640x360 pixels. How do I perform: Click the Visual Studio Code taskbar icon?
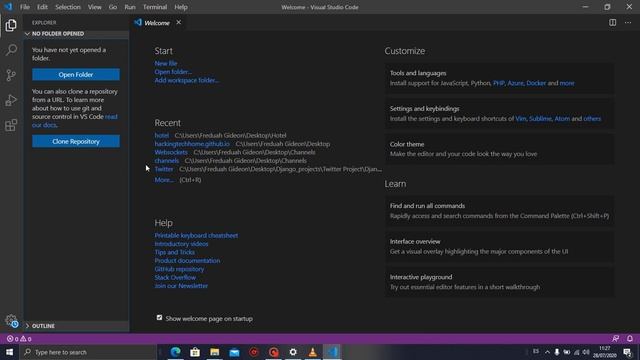pyautogui.click(x=332, y=352)
